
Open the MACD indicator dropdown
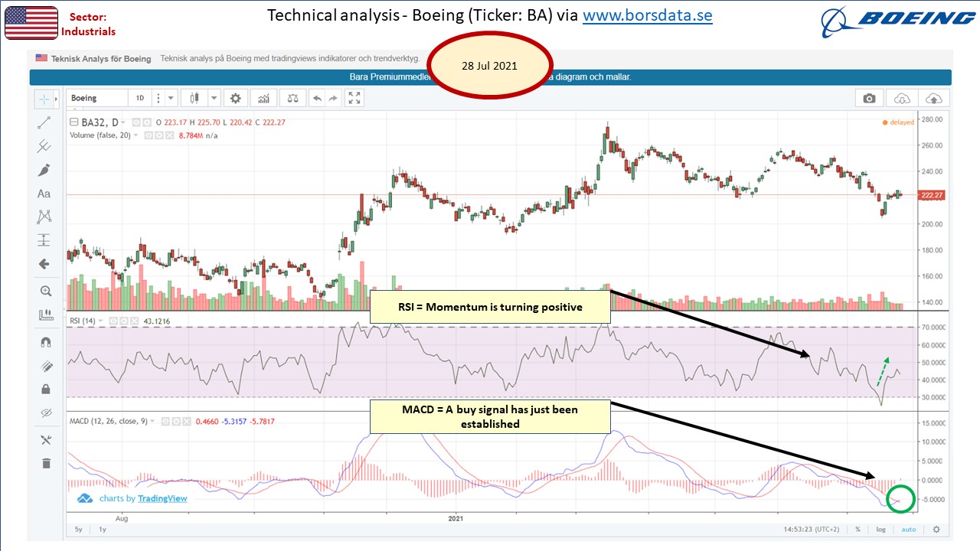click(x=152, y=421)
